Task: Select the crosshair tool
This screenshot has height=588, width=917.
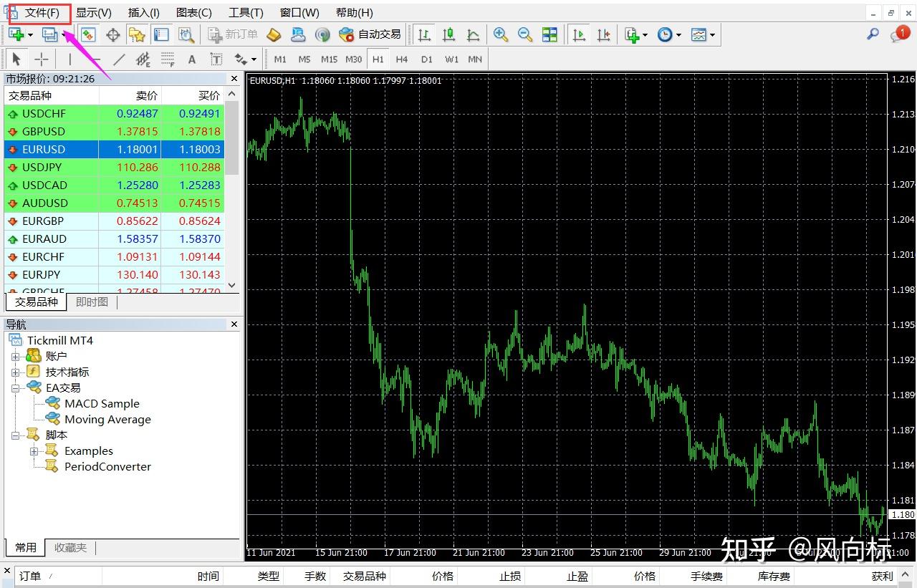Action: (42, 59)
